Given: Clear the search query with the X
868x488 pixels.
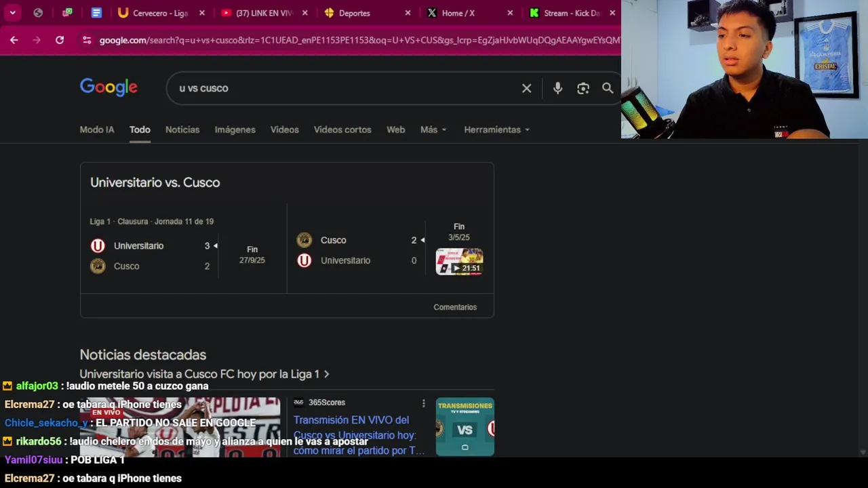Looking at the screenshot, I should tap(526, 88).
